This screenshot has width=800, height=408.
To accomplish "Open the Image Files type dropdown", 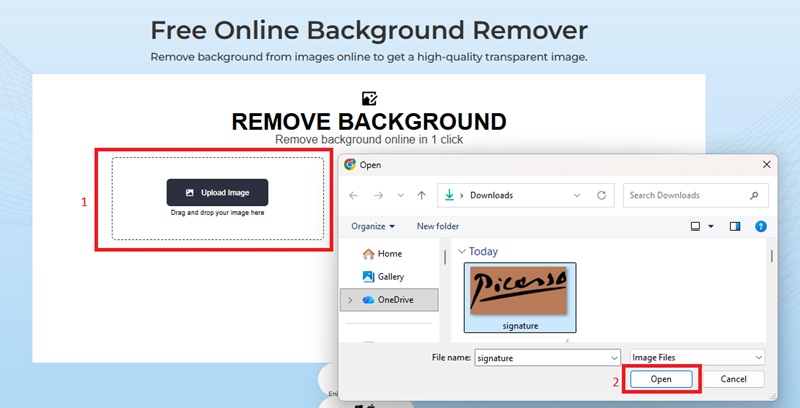I will (x=697, y=358).
